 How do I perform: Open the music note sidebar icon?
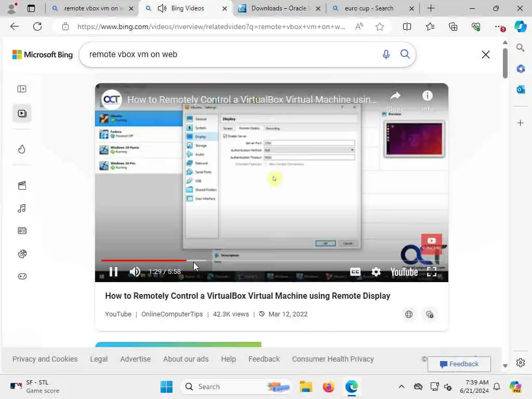tap(22, 208)
